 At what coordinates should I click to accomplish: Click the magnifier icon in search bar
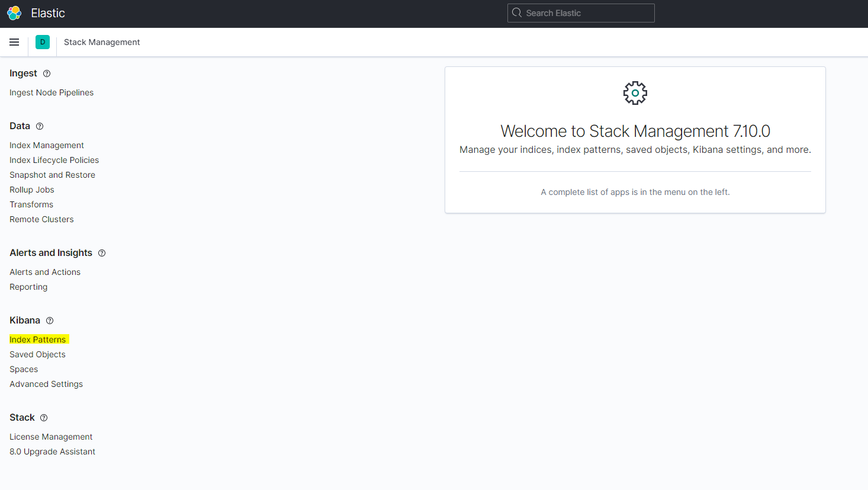(x=517, y=13)
